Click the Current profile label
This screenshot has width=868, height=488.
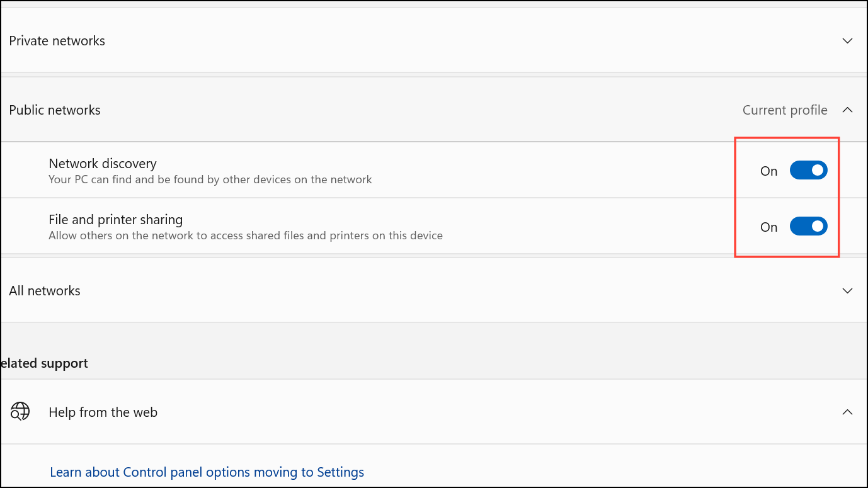(784, 110)
